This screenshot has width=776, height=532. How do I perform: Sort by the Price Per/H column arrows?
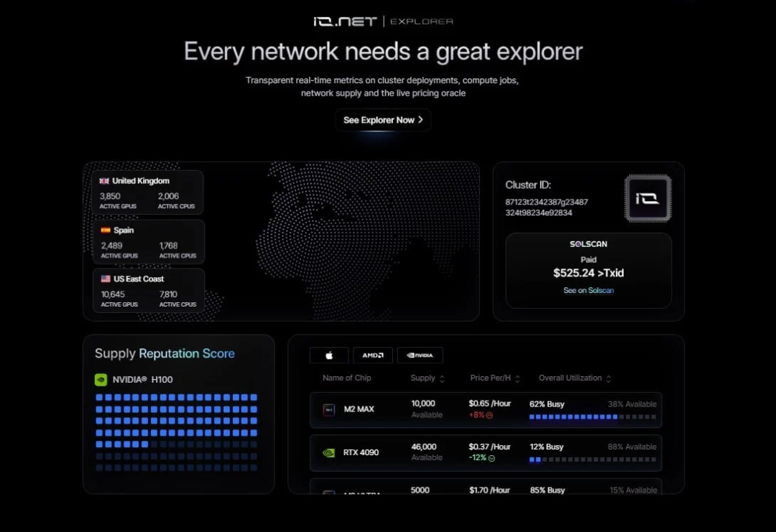517,379
